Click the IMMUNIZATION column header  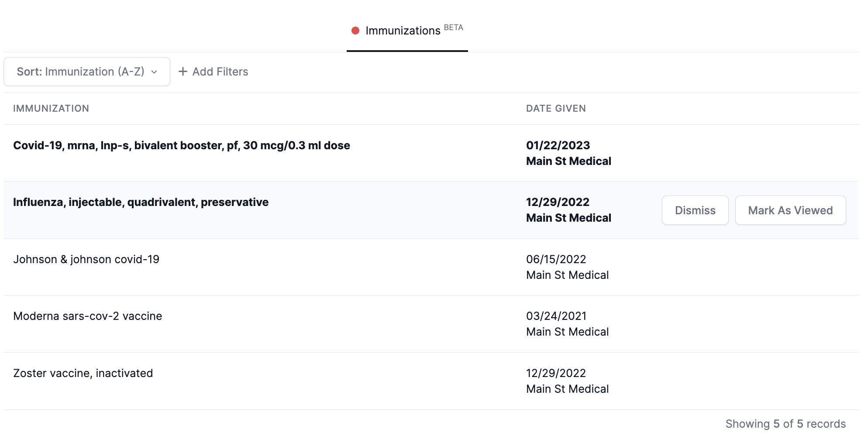pyautogui.click(x=51, y=108)
